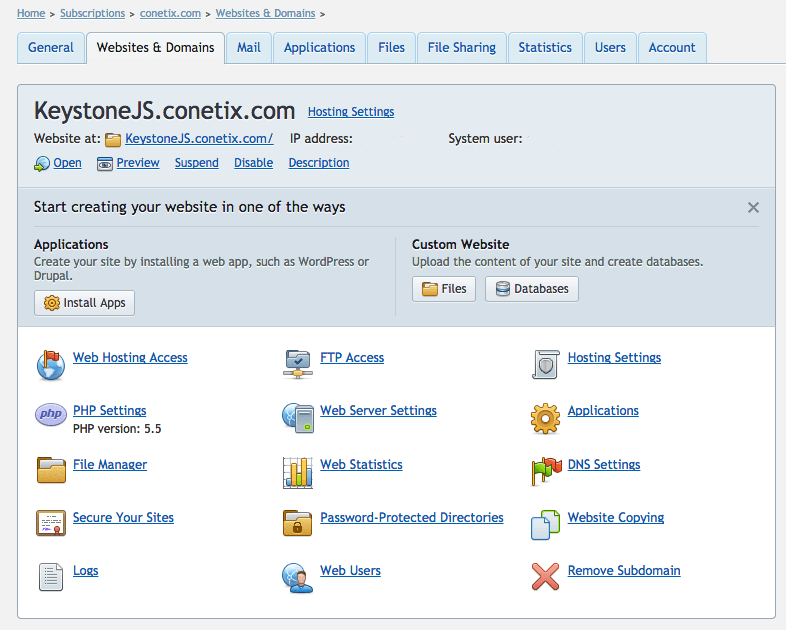Click the Secure Your Sites certificate icon
The image size is (786, 630).
[x=51, y=523]
